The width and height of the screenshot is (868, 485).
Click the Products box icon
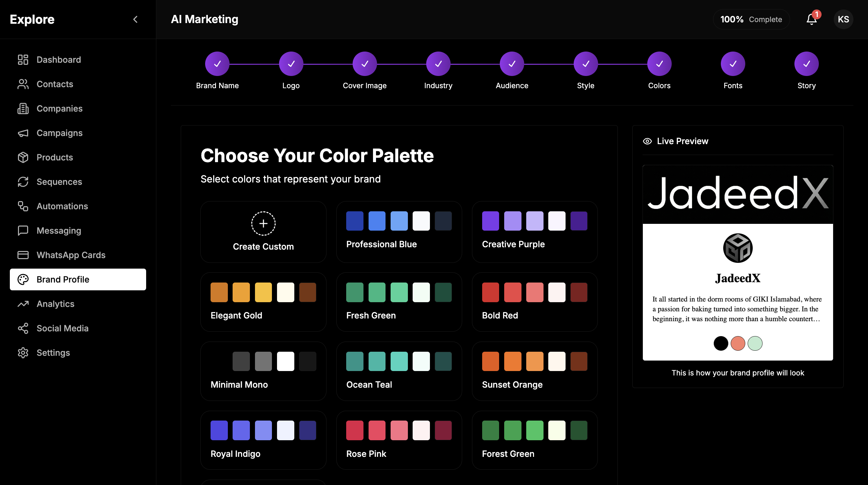coord(23,157)
